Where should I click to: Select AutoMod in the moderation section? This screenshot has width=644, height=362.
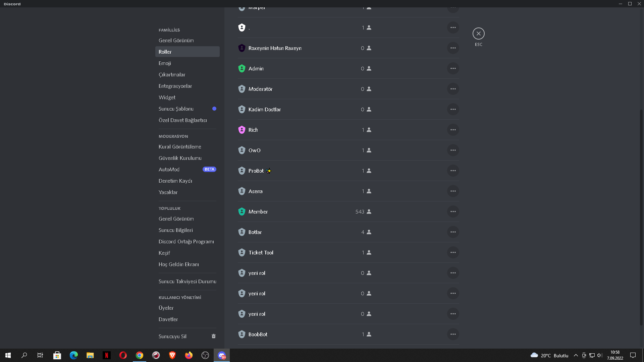click(x=169, y=169)
